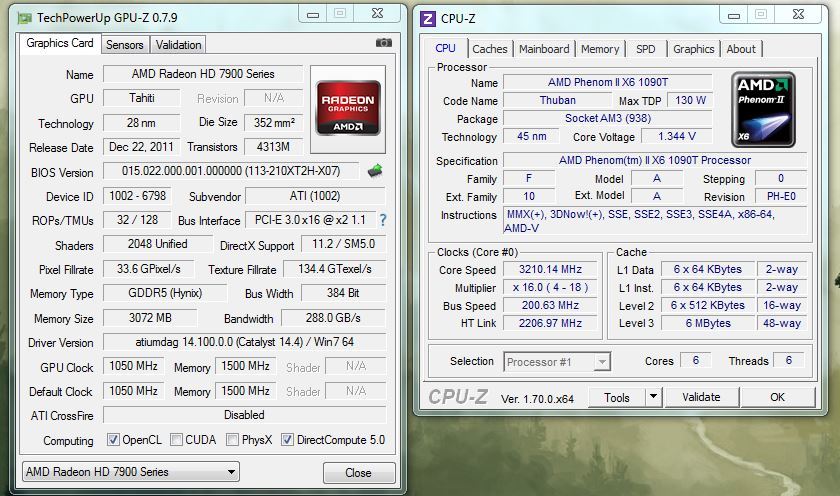This screenshot has width=840, height=496.
Task: Click the Bandwidth value '288.0 GB/s'
Action: pyautogui.click(x=333, y=318)
